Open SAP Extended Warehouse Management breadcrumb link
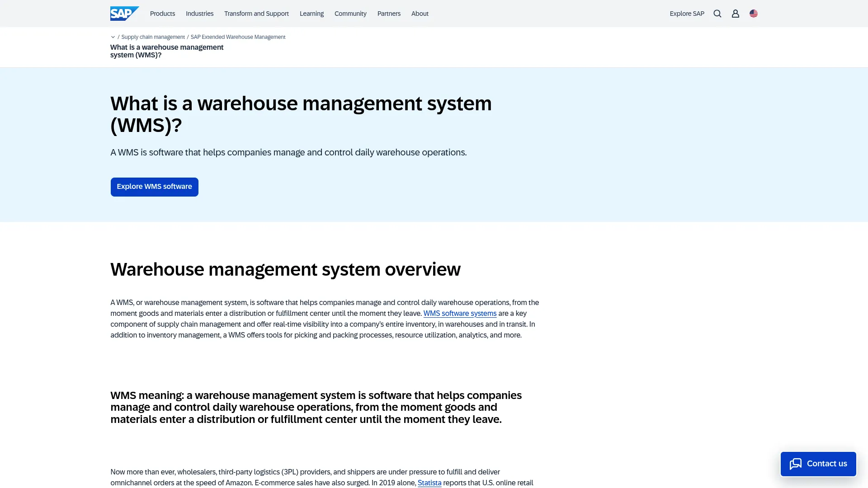 coord(238,37)
